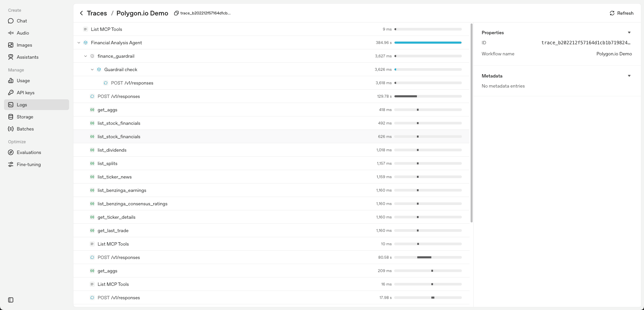
Task: Collapse the finance_guardrail span
Action: click(x=86, y=56)
